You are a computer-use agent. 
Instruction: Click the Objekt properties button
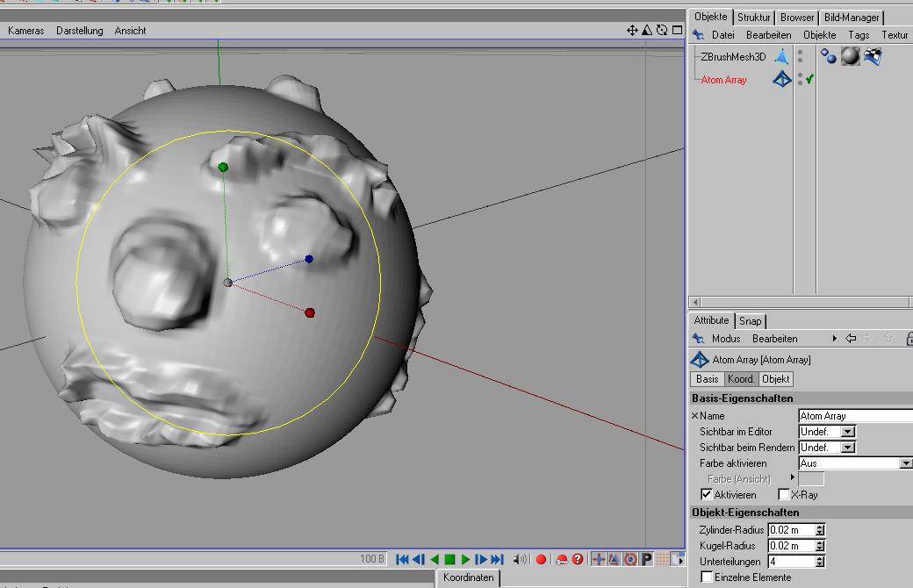click(x=775, y=379)
